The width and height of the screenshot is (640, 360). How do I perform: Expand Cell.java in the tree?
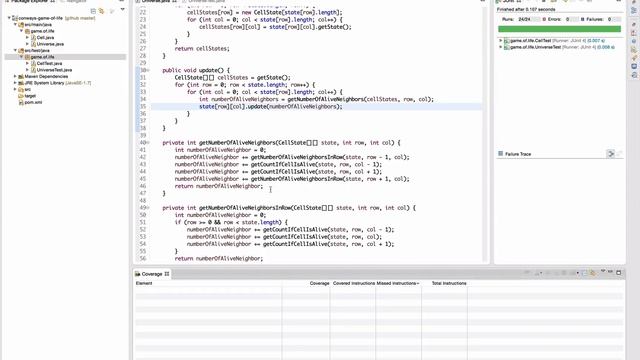(27, 38)
